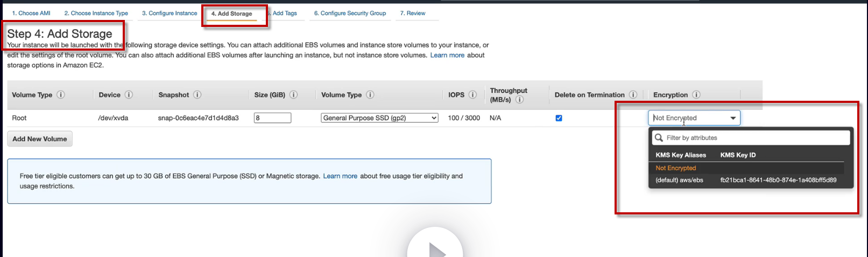The width and height of the screenshot is (868, 257).
Task: Click info icon under Throughput (MB/s)
Action: pos(519,100)
